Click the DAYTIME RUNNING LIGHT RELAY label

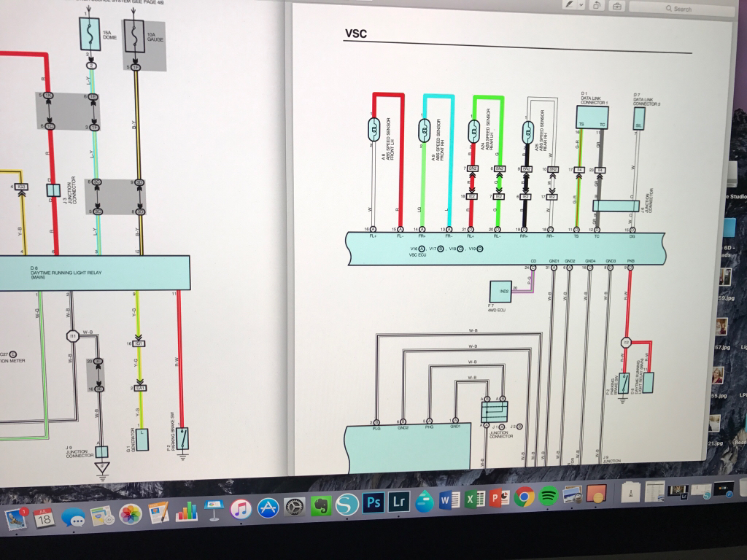(x=66, y=272)
